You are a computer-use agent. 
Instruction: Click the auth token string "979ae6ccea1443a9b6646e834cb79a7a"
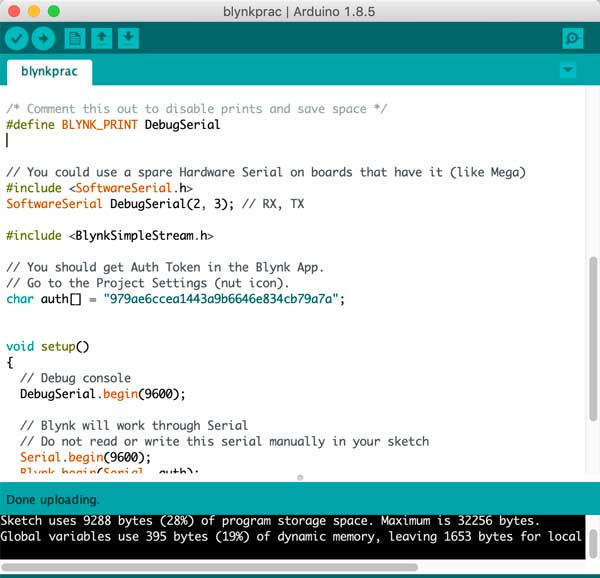pyautogui.click(x=222, y=299)
